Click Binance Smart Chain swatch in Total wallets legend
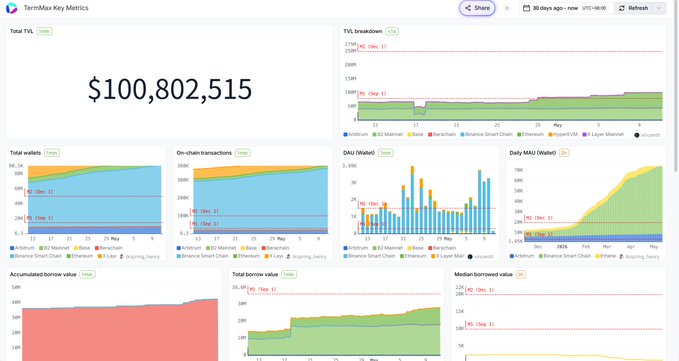Screen dimensions: 679x361 point(12,256)
